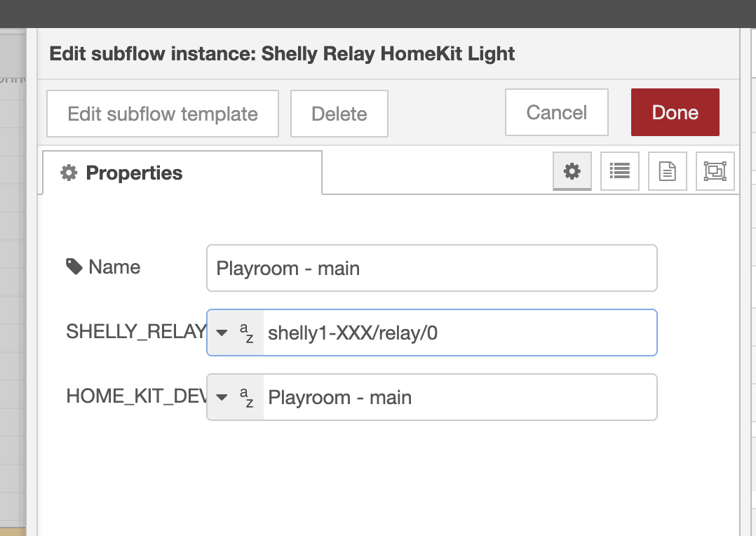Viewport: 756px width, 536px height.
Task: Click the Done button
Action: click(675, 112)
